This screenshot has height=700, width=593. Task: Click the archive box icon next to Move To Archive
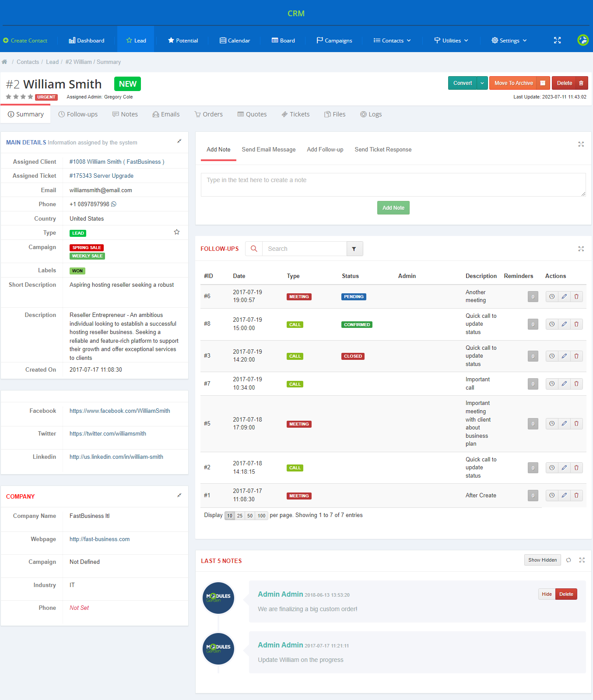(x=543, y=83)
